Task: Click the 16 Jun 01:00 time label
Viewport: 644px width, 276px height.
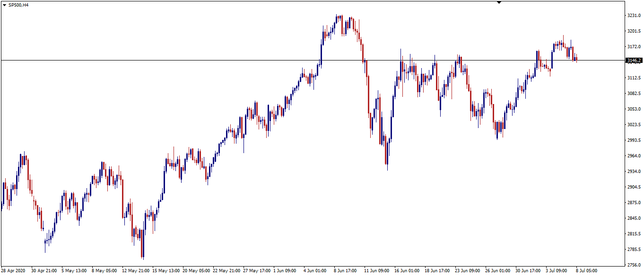Action: (x=408, y=271)
